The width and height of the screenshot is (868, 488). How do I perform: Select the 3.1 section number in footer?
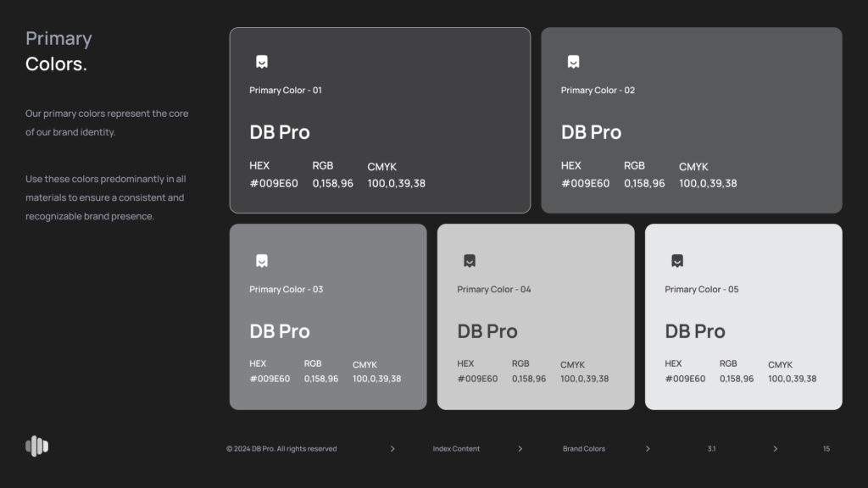(711, 449)
